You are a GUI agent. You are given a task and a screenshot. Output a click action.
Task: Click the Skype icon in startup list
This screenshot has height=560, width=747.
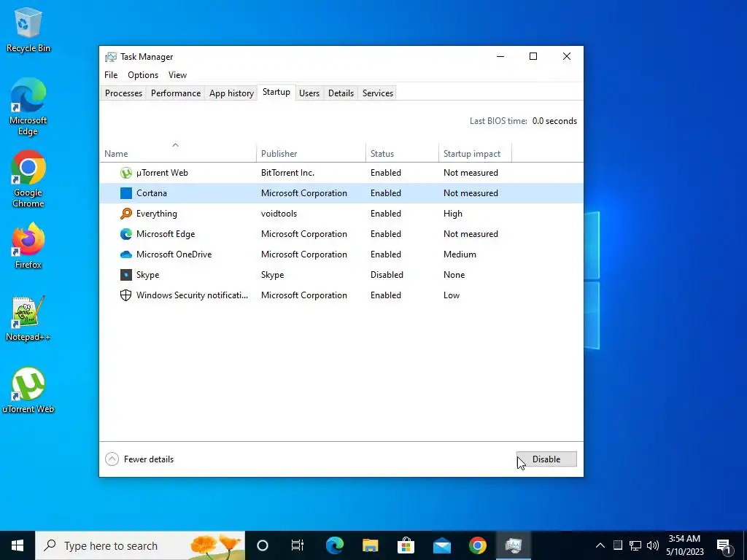[x=125, y=275]
